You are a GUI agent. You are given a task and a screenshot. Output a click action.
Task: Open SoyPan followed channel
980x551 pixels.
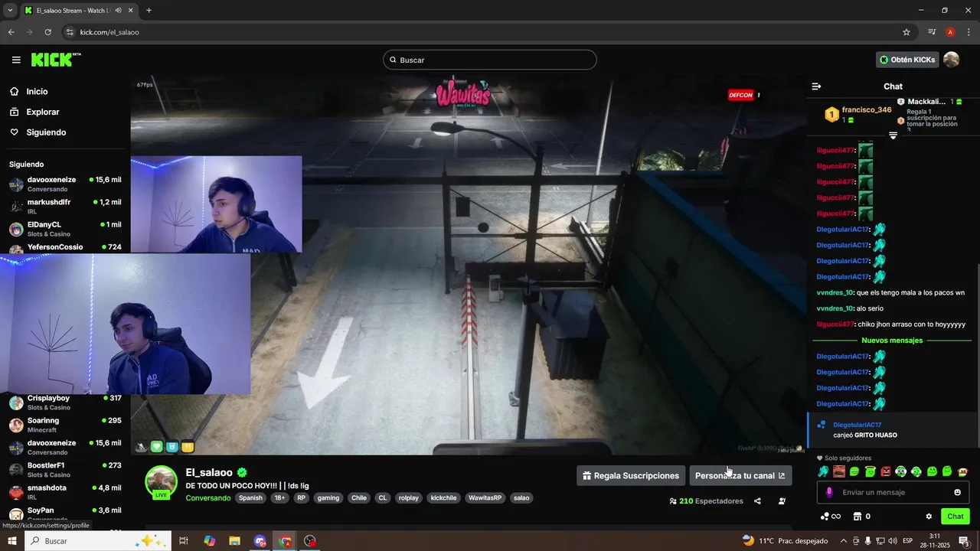[x=65, y=513]
